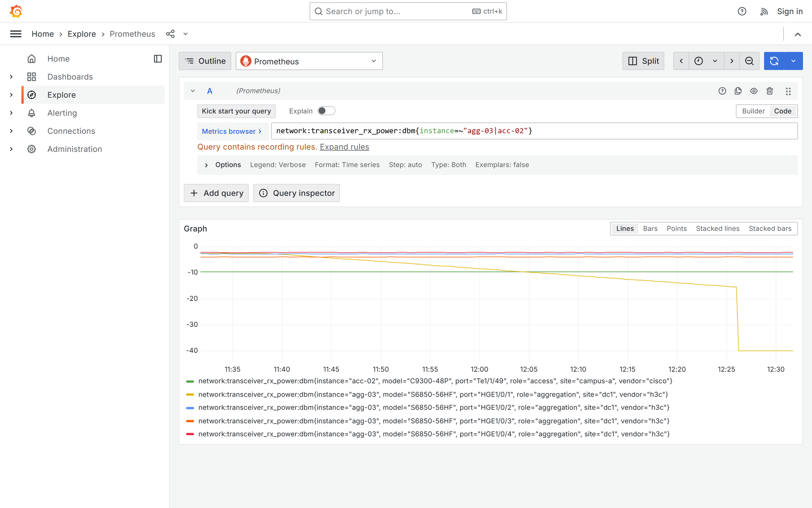Select Bars graph style
812x508 pixels.
(x=650, y=229)
